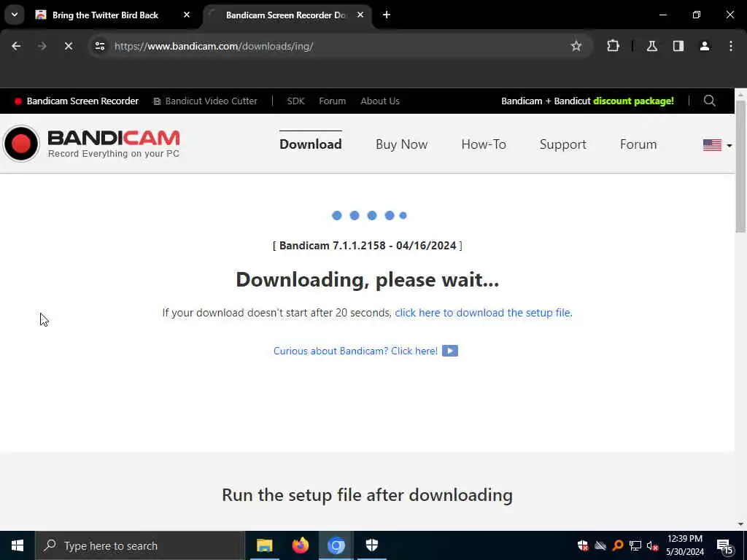747x560 pixels.
Task: Click the orange magnifier tray icon
Action: (x=618, y=545)
